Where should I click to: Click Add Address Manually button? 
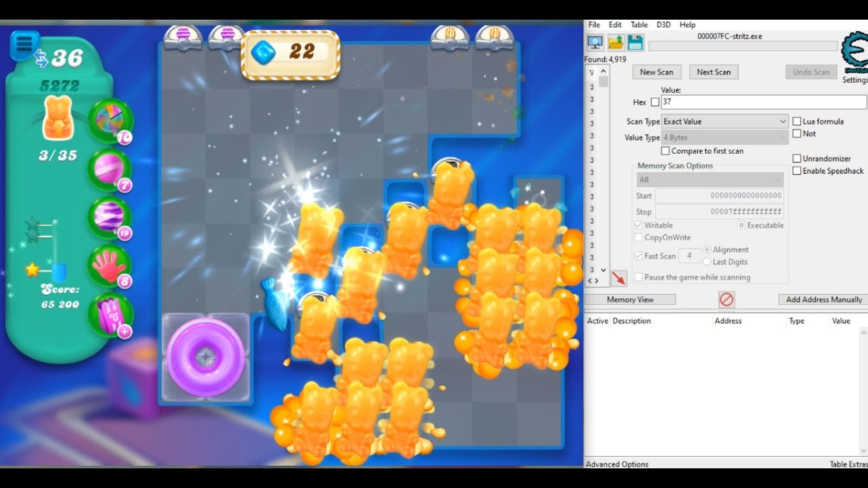tap(824, 300)
